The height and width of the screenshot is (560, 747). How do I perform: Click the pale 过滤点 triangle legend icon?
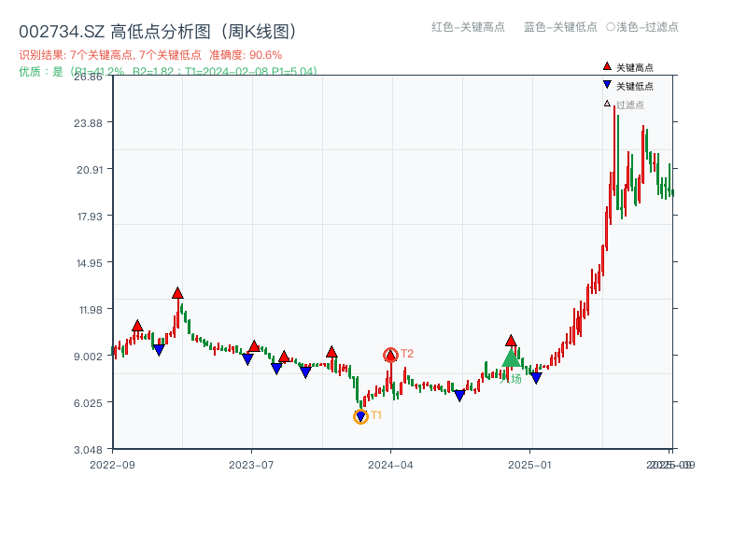(x=605, y=105)
